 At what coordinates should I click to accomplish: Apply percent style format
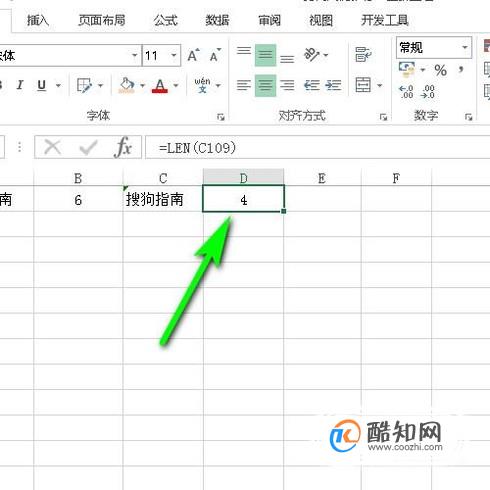coord(440,70)
